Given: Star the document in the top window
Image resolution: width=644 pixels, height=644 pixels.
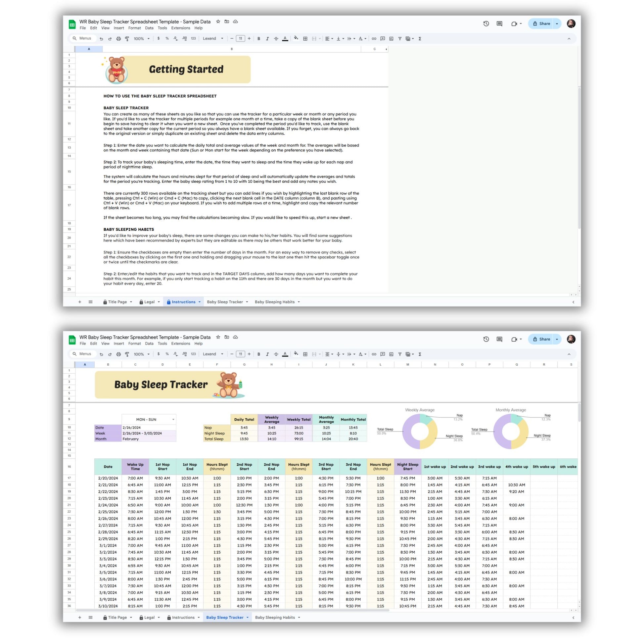Looking at the screenshot, I should 218,21.
